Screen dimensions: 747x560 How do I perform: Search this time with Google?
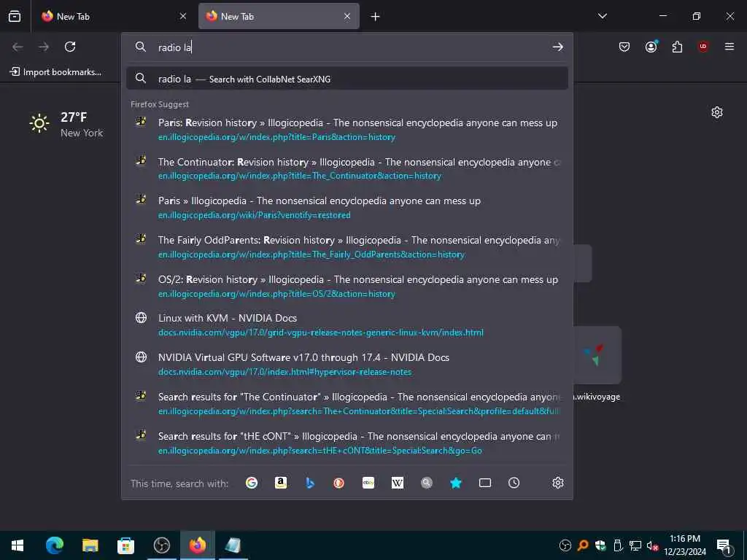(x=252, y=483)
